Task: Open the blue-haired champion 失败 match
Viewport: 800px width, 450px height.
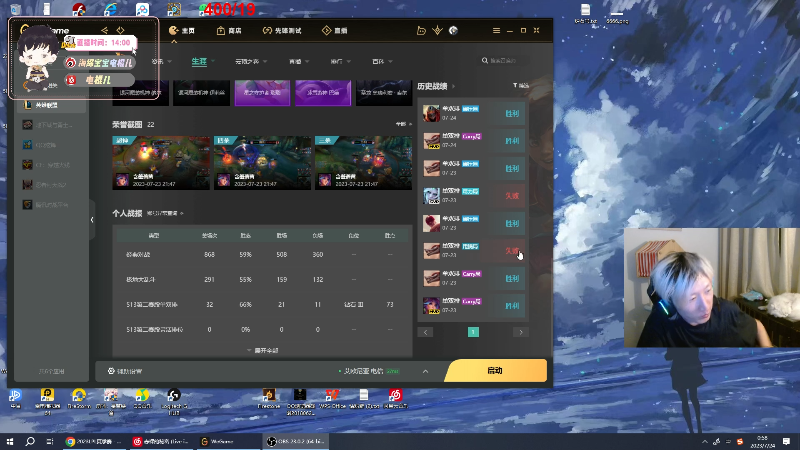Action: pyautogui.click(x=473, y=196)
